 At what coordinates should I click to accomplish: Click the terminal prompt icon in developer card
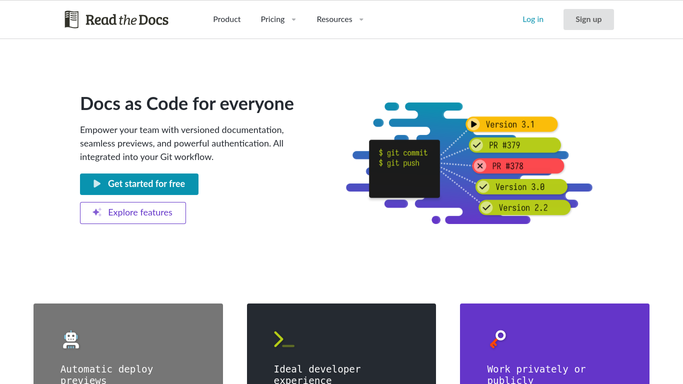(284, 340)
